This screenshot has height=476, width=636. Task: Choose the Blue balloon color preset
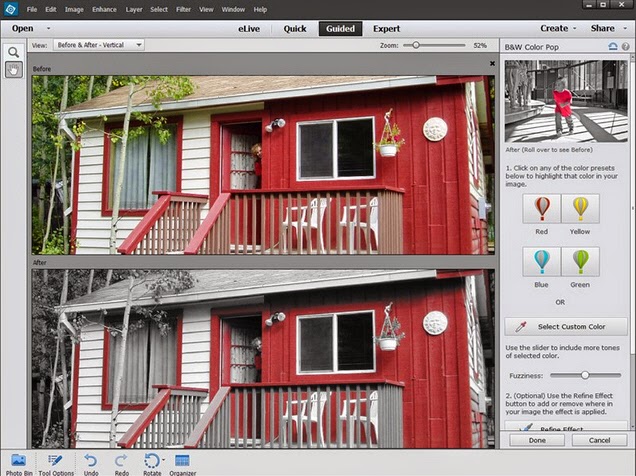541,262
